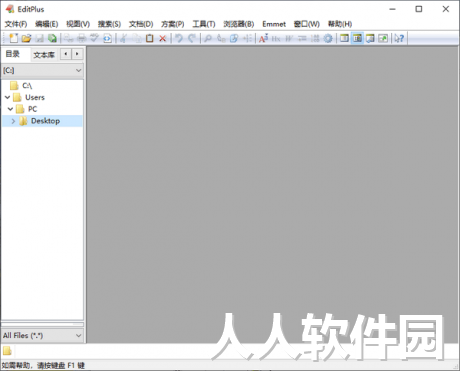This screenshot has height=371, width=460.
Task: Collapse the PC folder chevron
Action: (x=10, y=109)
